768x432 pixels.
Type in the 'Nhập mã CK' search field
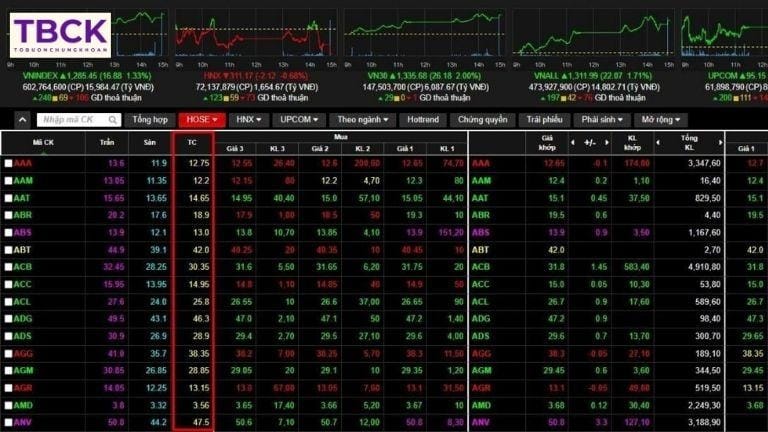pyautogui.click(x=72, y=120)
